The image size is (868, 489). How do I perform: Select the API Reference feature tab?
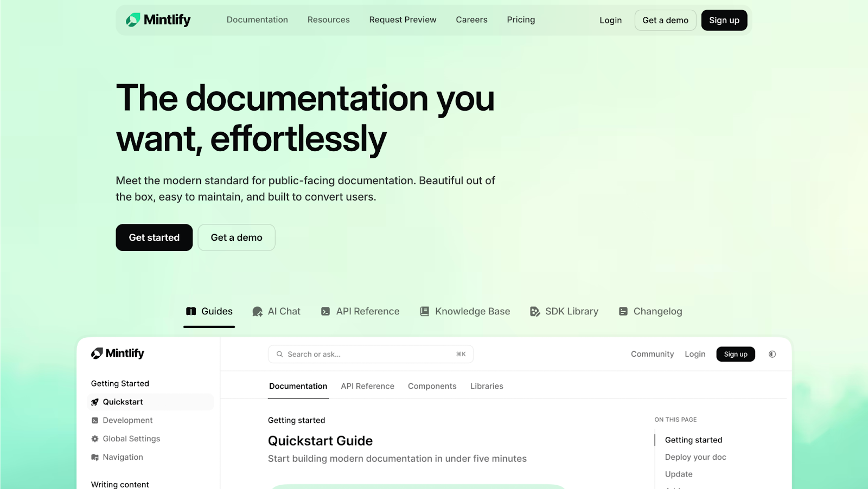[x=361, y=312]
